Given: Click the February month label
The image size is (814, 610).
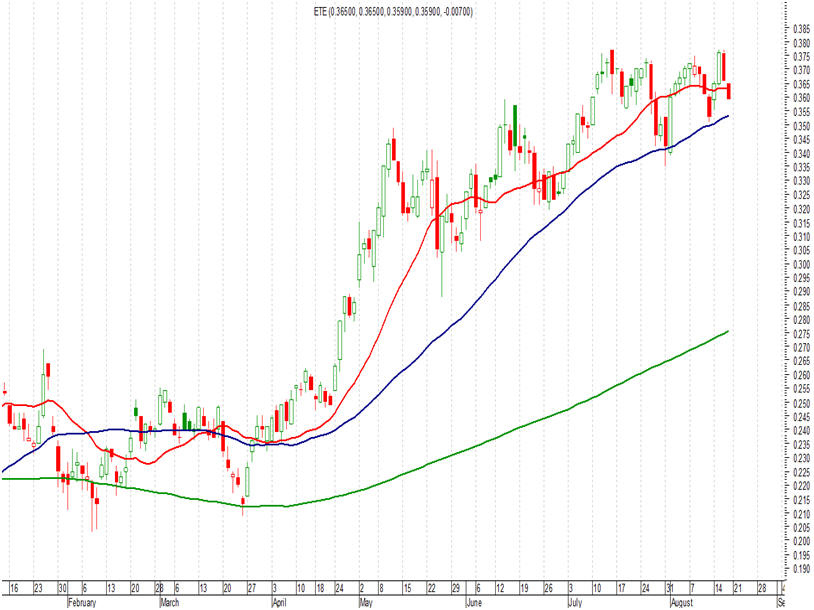Looking at the screenshot, I should point(83,603).
